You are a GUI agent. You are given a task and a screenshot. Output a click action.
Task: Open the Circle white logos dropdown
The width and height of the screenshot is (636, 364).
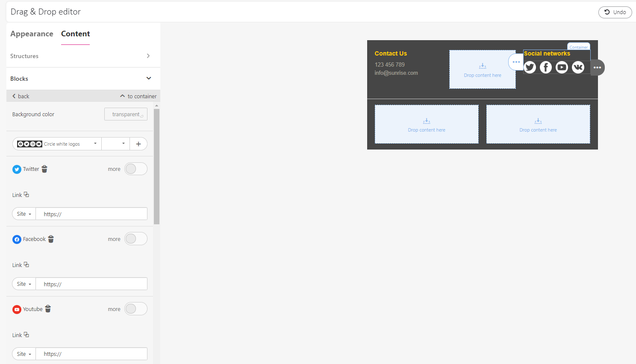57,144
